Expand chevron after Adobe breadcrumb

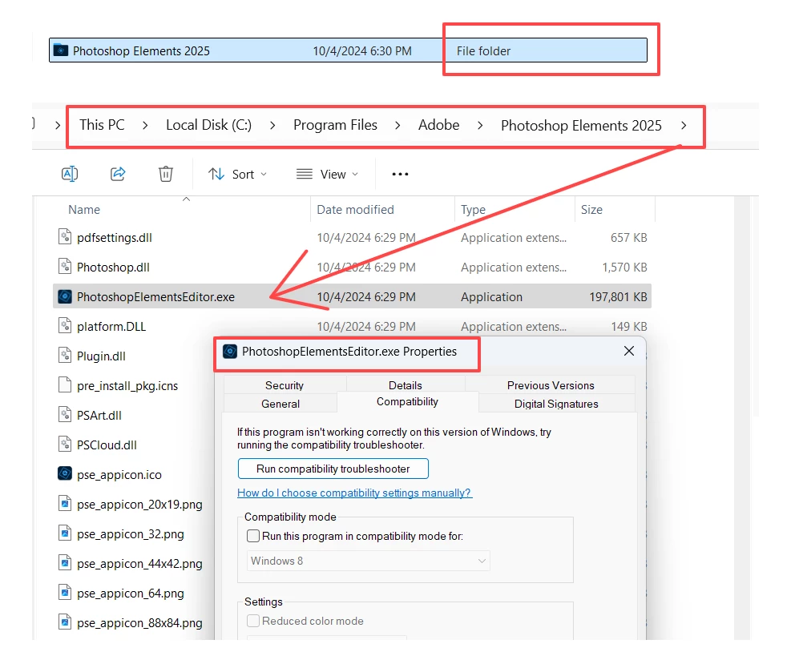click(x=480, y=126)
